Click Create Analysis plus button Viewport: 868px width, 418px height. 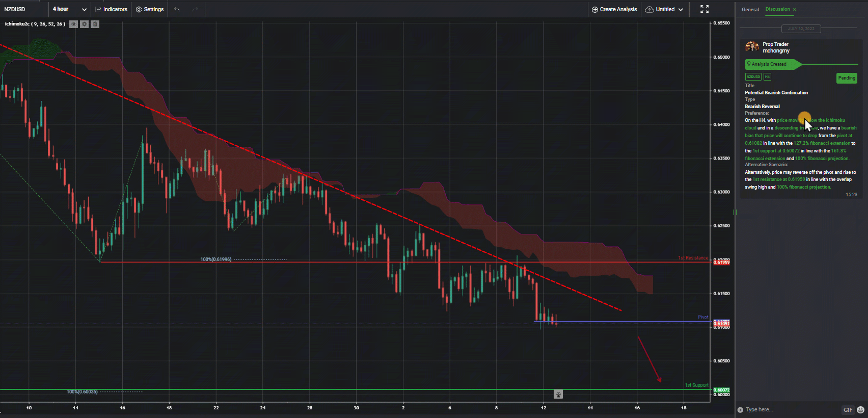tap(614, 9)
